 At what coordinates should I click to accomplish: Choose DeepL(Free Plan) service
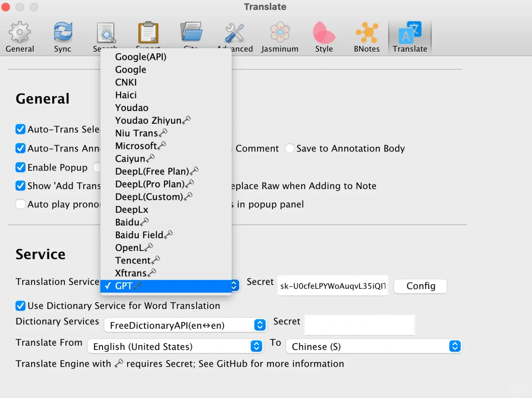(166, 171)
